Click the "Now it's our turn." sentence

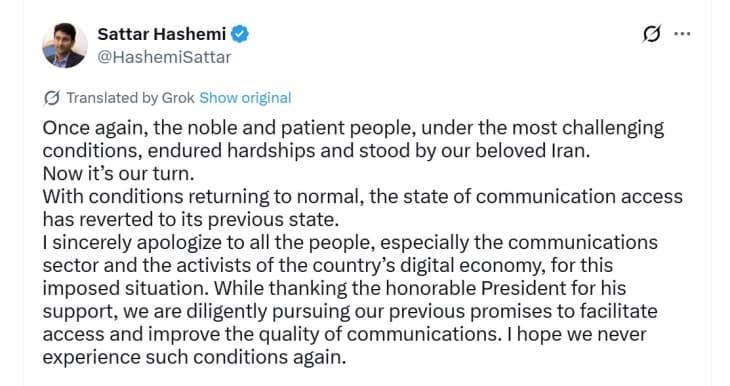(x=119, y=174)
